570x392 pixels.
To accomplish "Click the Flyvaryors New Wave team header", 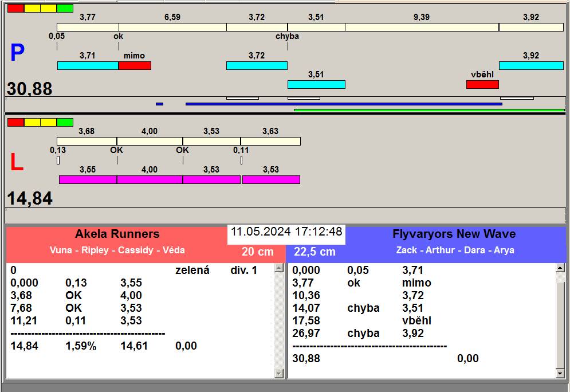I will pos(454,234).
